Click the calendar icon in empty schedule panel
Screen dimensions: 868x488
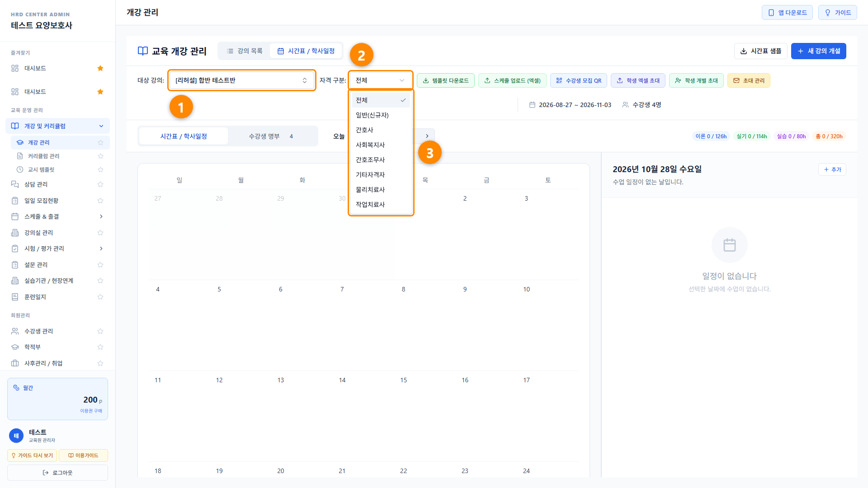[730, 245]
